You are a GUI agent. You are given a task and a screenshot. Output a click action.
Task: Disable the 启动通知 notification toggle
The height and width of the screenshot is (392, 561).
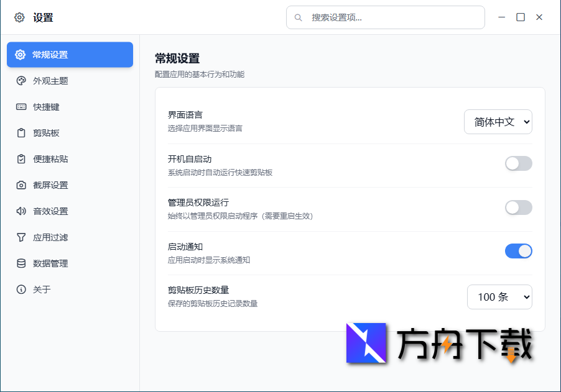pyautogui.click(x=518, y=251)
